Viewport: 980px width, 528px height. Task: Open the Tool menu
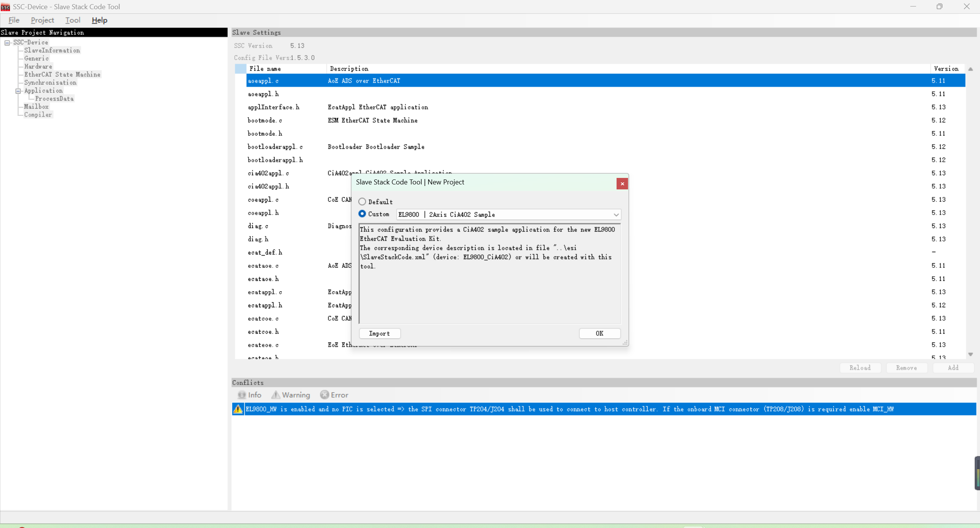[x=72, y=20]
